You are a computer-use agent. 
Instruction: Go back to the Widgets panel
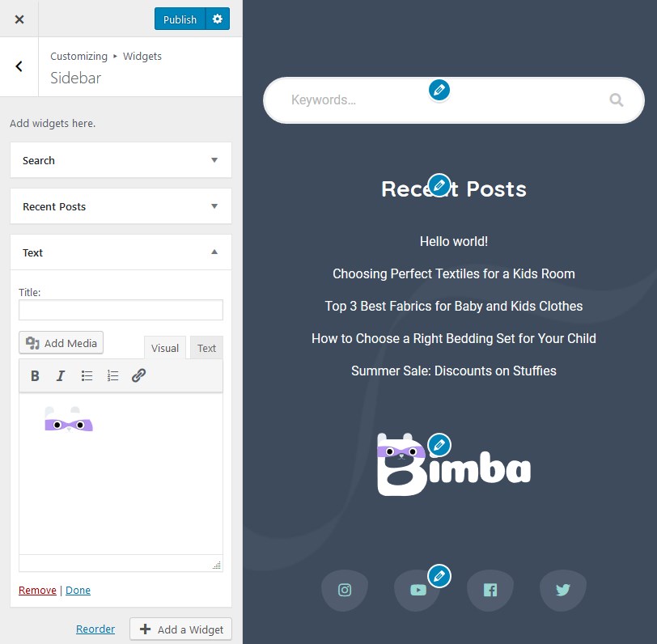(x=19, y=66)
